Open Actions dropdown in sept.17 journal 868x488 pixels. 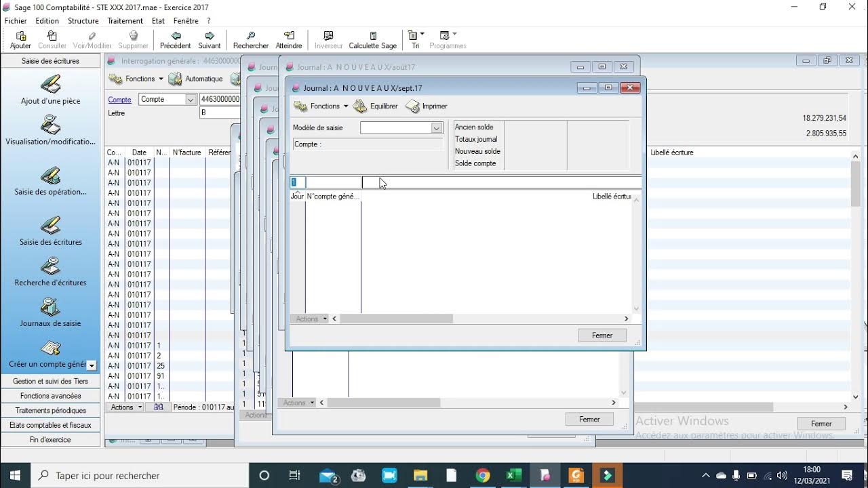310,319
